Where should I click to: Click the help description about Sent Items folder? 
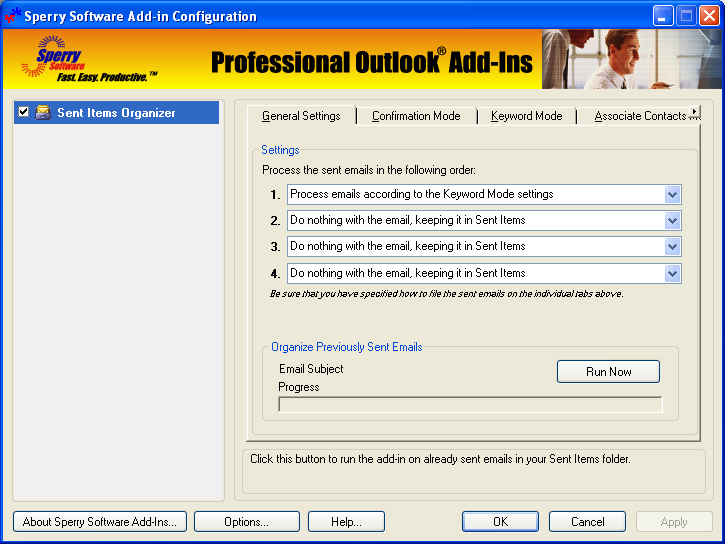[440, 459]
